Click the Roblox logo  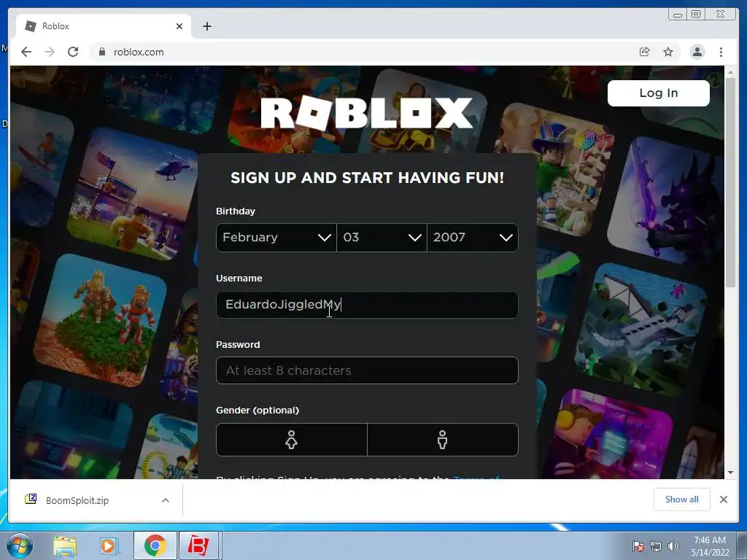click(x=367, y=113)
